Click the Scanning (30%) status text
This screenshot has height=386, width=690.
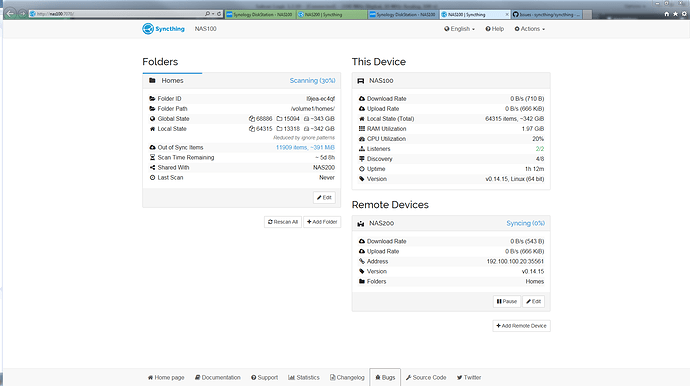click(x=312, y=81)
